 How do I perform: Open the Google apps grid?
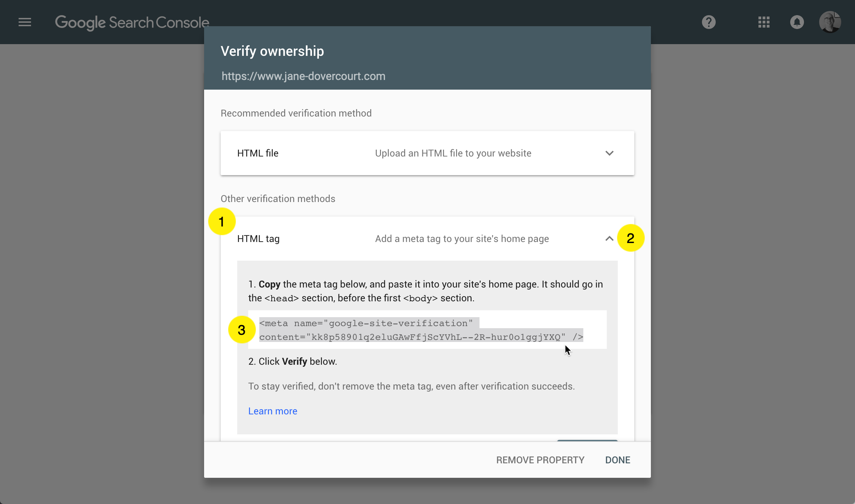click(764, 22)
